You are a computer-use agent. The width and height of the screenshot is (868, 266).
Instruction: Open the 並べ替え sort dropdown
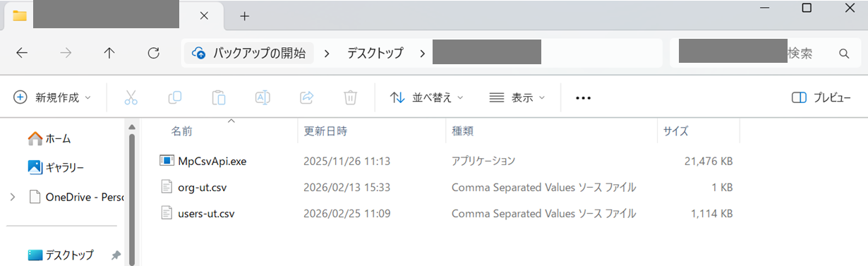point(427,97)
